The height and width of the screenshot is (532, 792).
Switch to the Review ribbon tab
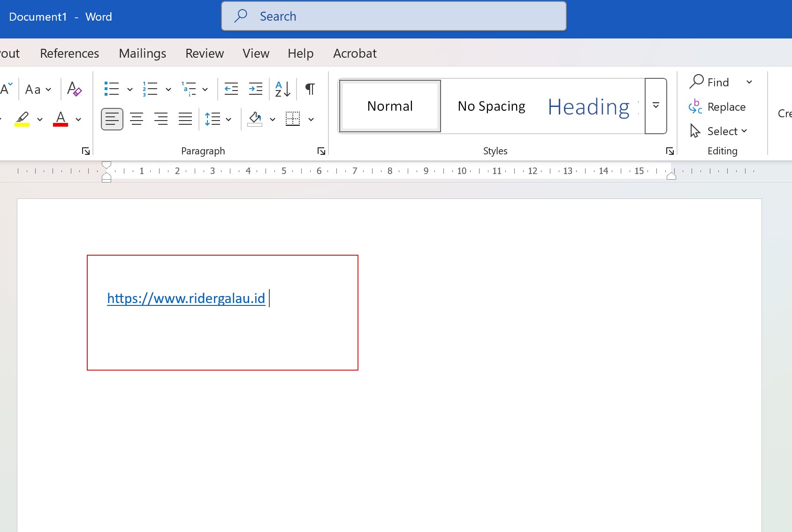(x=204, y=53)
